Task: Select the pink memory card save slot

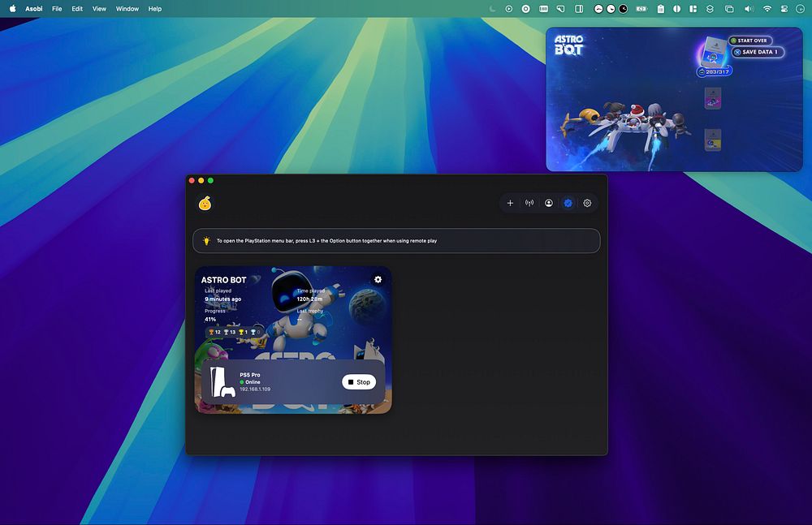Action: pos(713,98)
